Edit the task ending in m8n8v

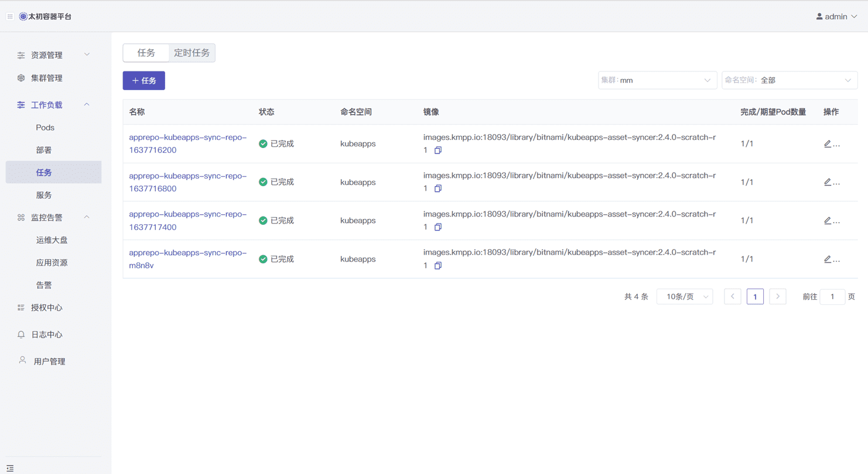[x=828, y=259]
